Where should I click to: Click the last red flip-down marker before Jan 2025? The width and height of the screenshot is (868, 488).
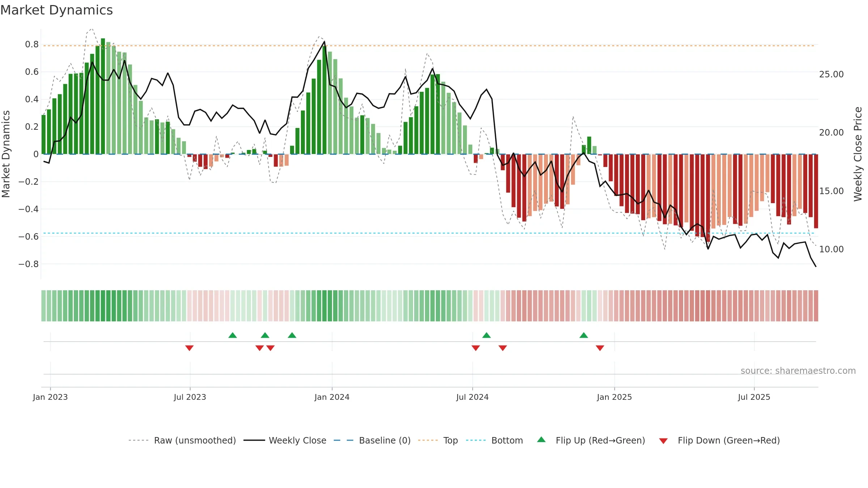[x=600, y=348]
